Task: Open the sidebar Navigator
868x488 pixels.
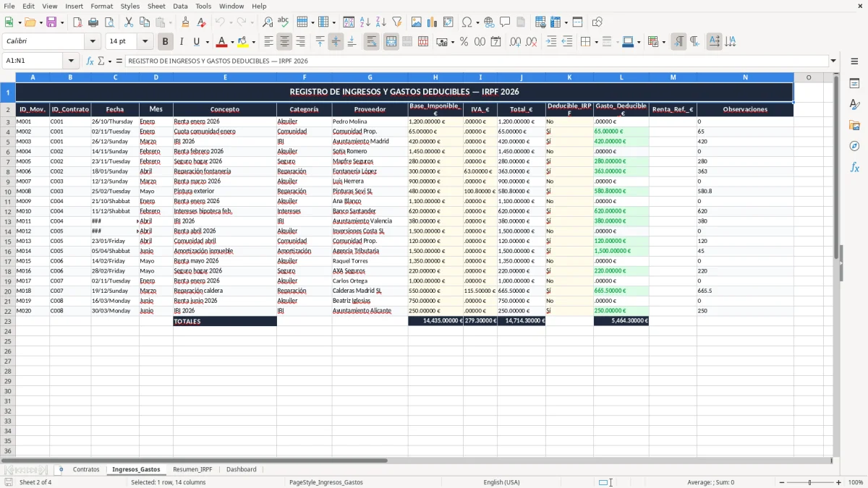Action: click(854, 147)
